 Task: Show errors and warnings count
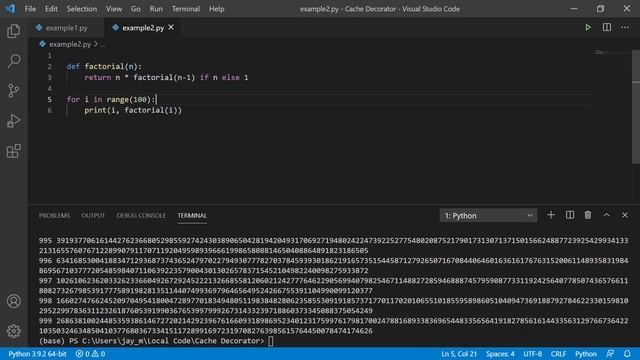[90, 354]
